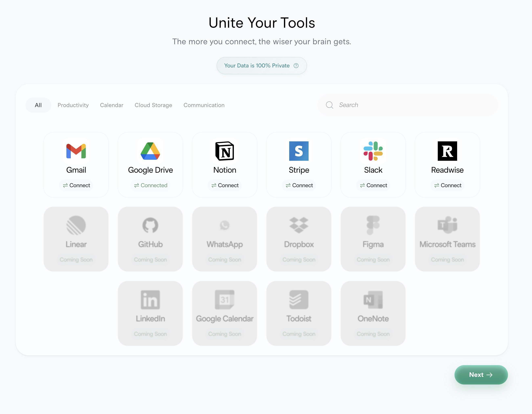Click the Stripe S icon
Image resolution: width=532 pixels, height=414 pixels.
299,151
